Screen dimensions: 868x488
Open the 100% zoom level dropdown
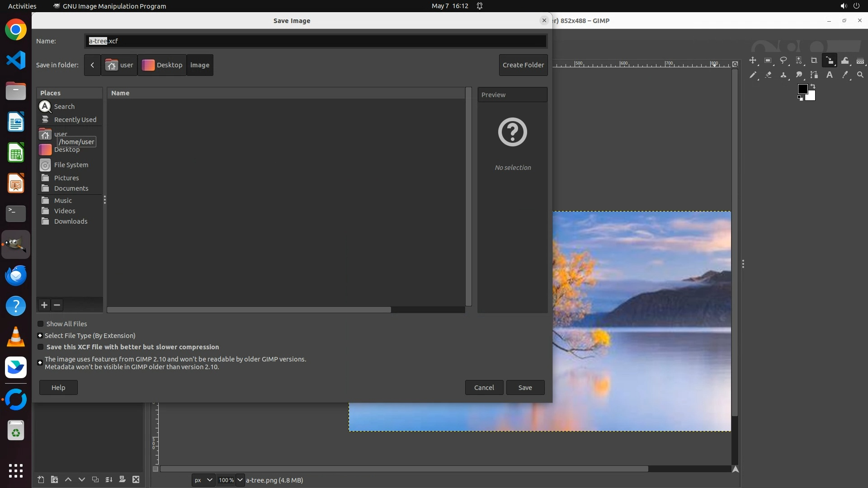pos(240,480)
